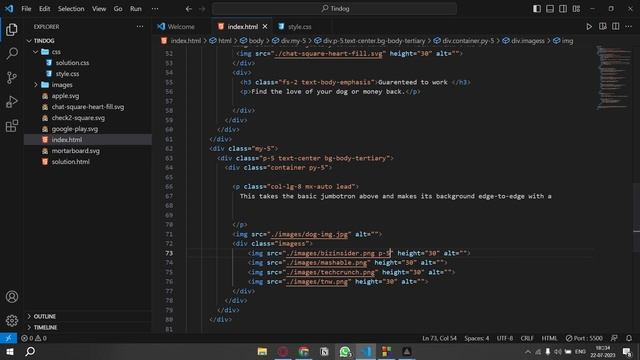This screenshot has width=640, height=360.
Task: Collapse the TINDOG root folder
Action: click(x=44, y=41)
